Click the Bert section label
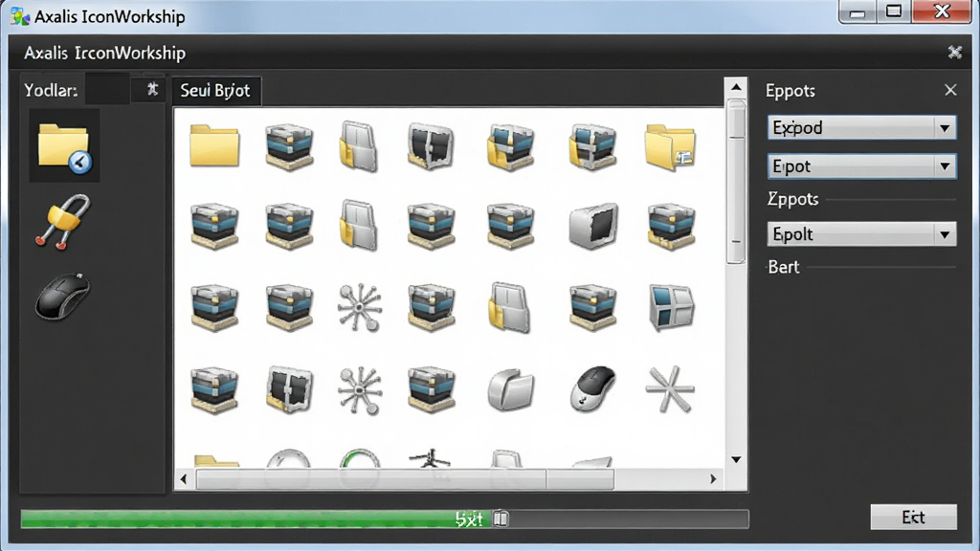Screen dimensions: 980x551 click(x=784, y=268)
